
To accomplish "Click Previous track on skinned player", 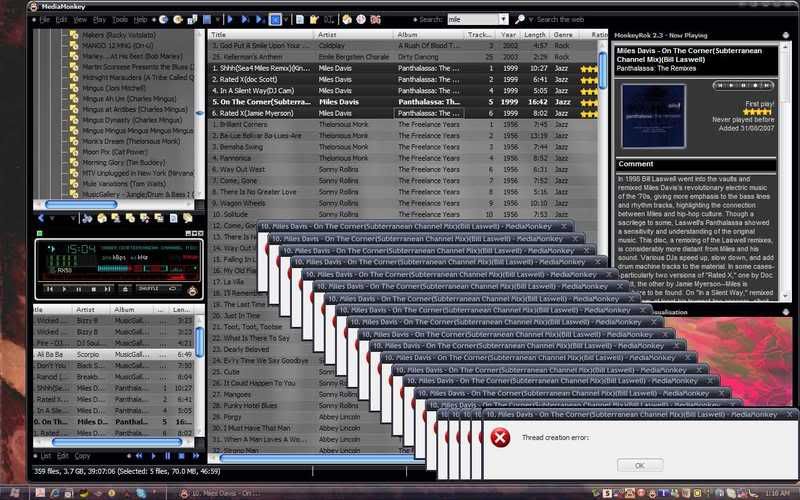I will (50, 289).
